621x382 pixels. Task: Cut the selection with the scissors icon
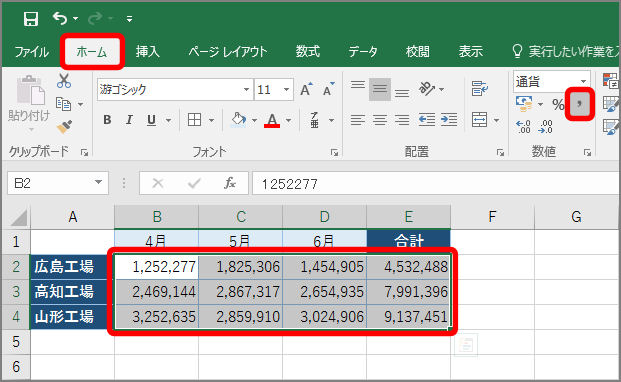64,81
